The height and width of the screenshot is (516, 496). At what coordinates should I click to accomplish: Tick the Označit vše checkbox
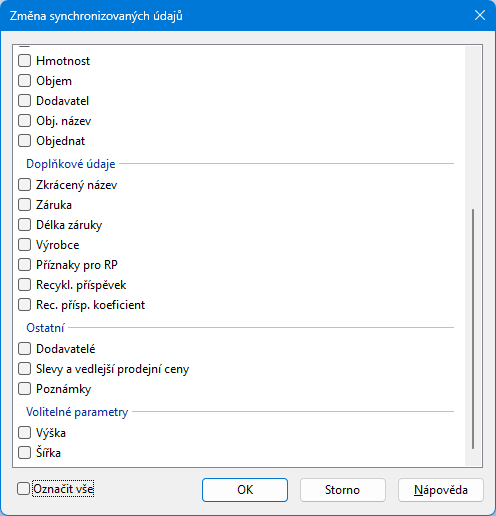point(23,489)
